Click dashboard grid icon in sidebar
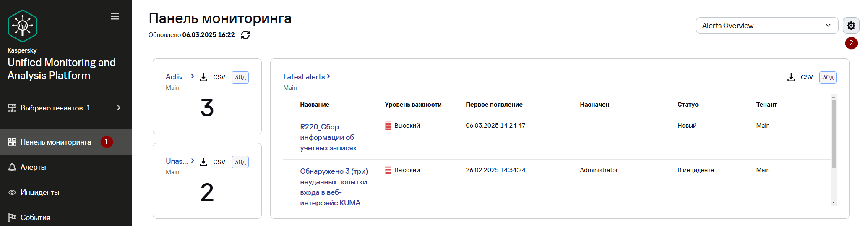The height and width of the screenshot is (226, 868). click(12, 142)
